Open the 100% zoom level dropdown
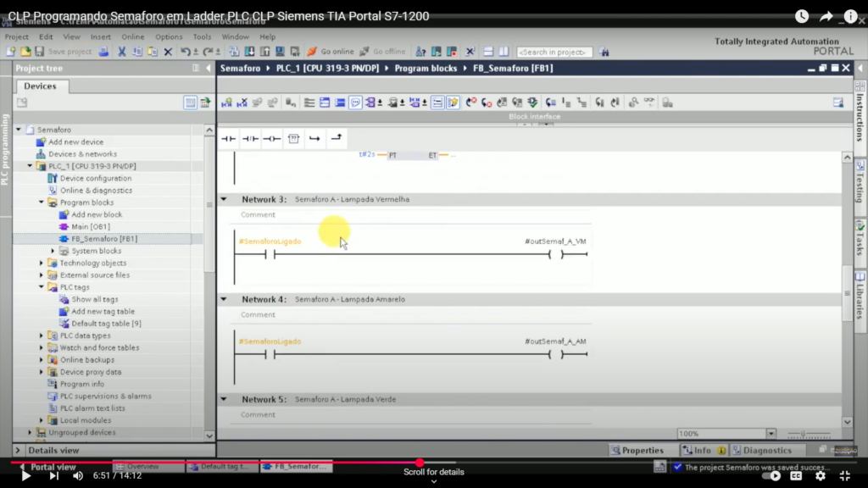868x488 pixels. pyautogui.click(x=771, y=434)
